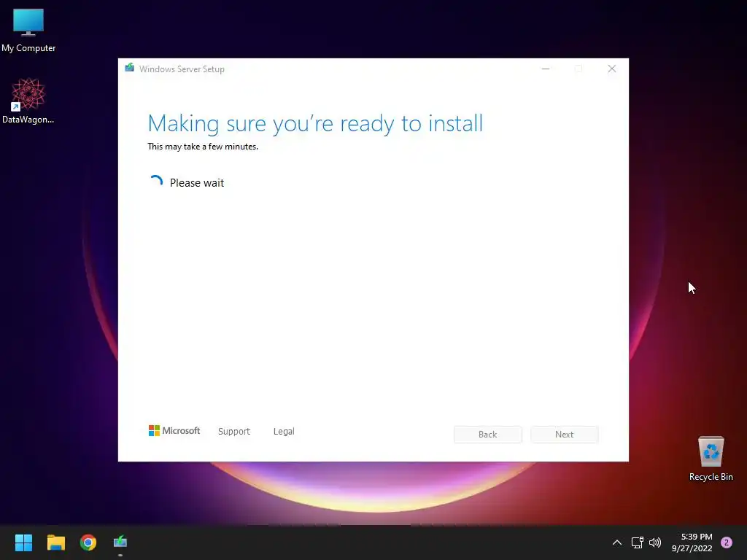Minimize the Windows Server Setup window
The width and height of the screenshot is (747, 560).
pyautogui.click(x=546, y=69)
